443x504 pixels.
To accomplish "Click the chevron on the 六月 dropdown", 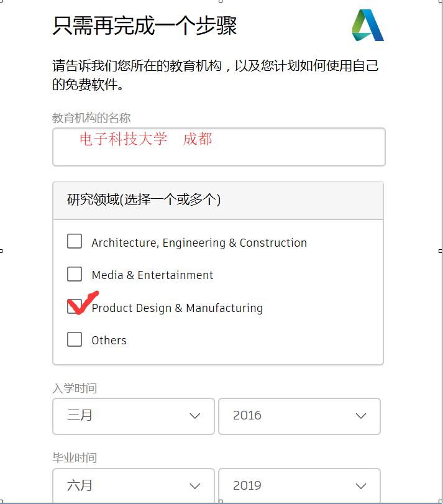I will click(194, 485).
